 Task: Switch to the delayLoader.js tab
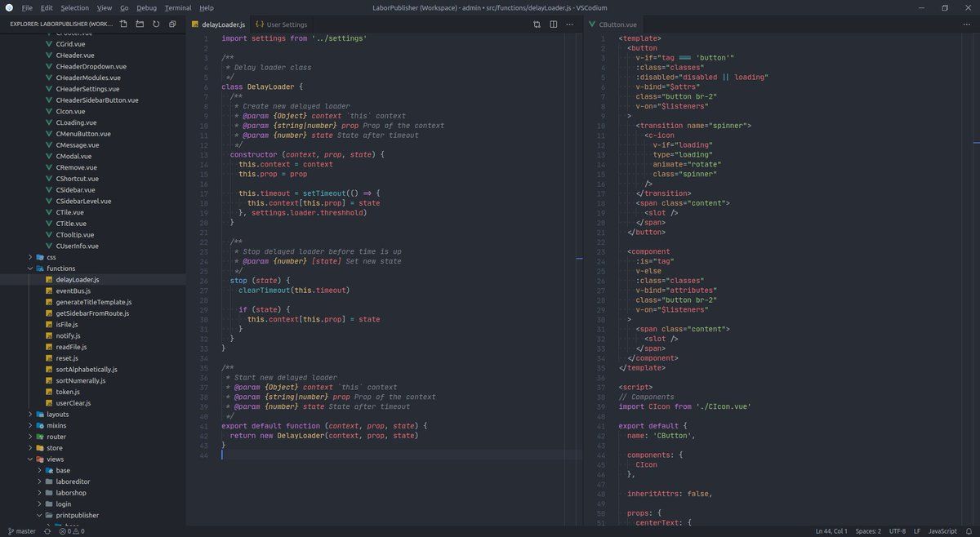pyautogui.click(x=217, y=24)
